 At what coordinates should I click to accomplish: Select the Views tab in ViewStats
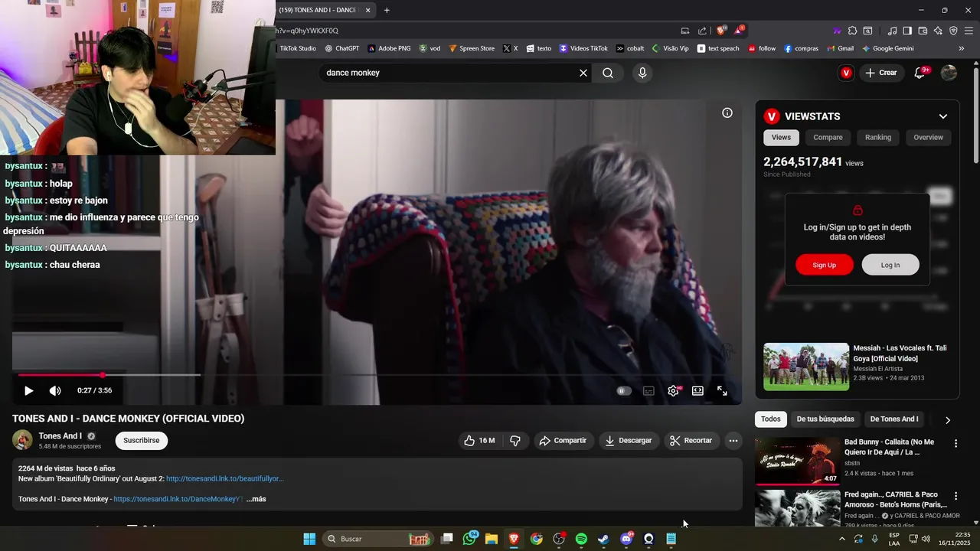pos(781,138)
